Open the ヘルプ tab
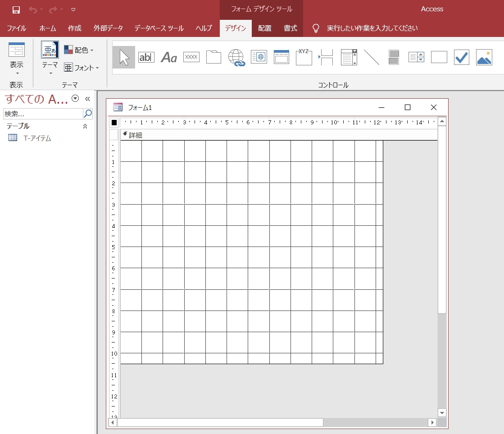Screen dimensions: 504x434 point(204,28)
